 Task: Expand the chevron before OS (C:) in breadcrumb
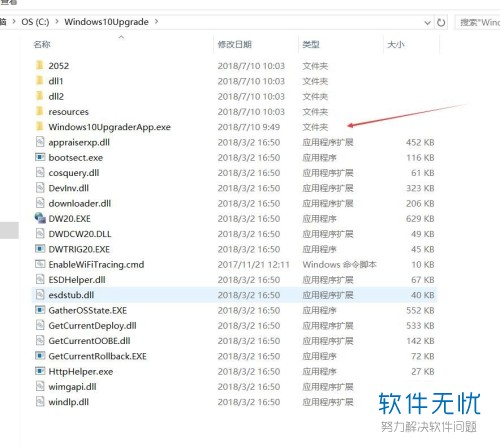pyautogui.click(x=14, y=22)
